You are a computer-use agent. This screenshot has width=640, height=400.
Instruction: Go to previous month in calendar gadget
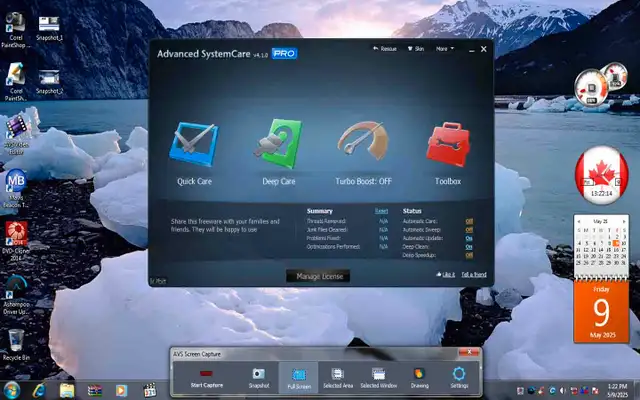coord(579,222)
